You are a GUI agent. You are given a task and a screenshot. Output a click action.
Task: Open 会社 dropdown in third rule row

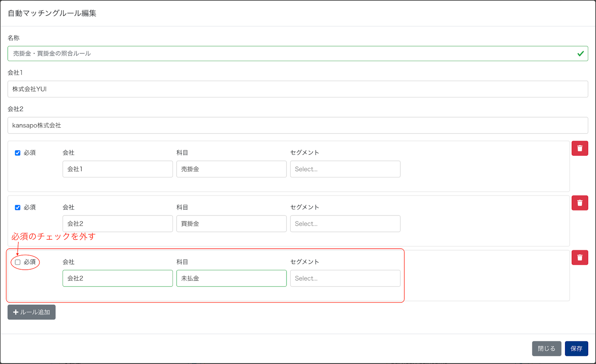coord(118,278)
